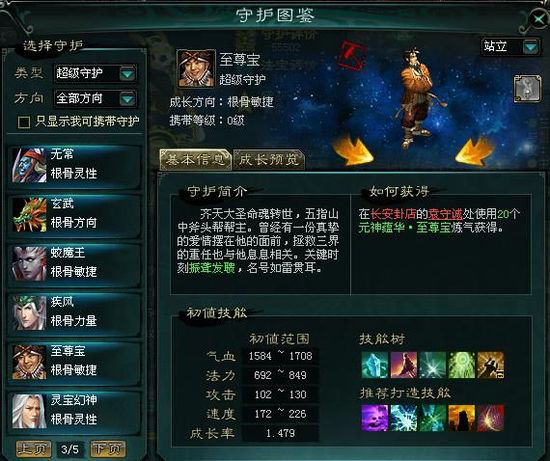
Task: Click the red crescent slash recommended skill
Action: coord(490,418)
